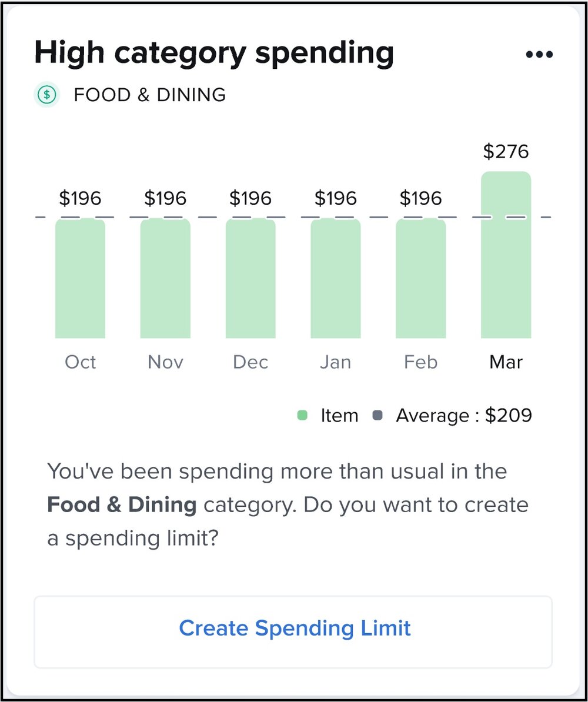Click the FOOD & DINING category label
Image resolution: width=588 pixels, height=702 pixels.
(x=149, y=95)
